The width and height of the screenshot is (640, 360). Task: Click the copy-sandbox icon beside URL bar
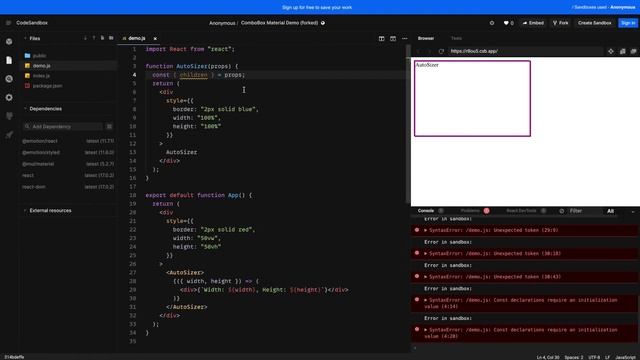(622, 51)
